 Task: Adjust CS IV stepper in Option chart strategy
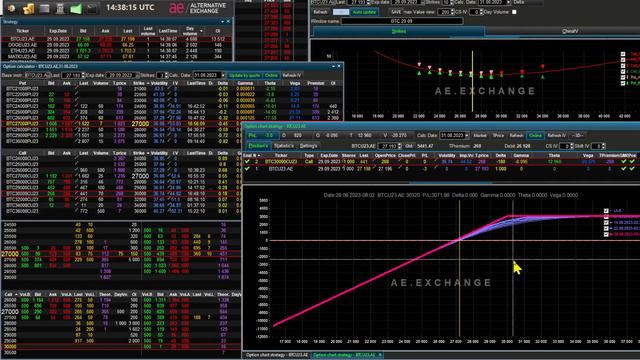pos(571,146)
